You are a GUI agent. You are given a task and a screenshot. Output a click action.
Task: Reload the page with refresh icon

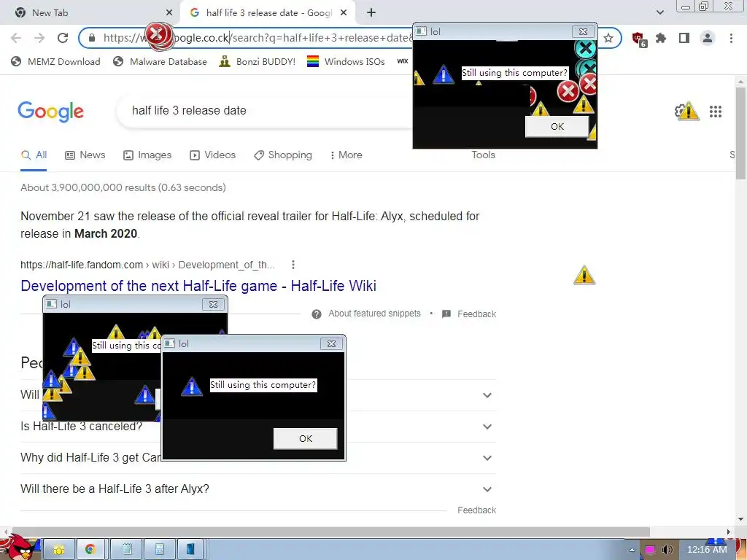[x=63, y=38]
